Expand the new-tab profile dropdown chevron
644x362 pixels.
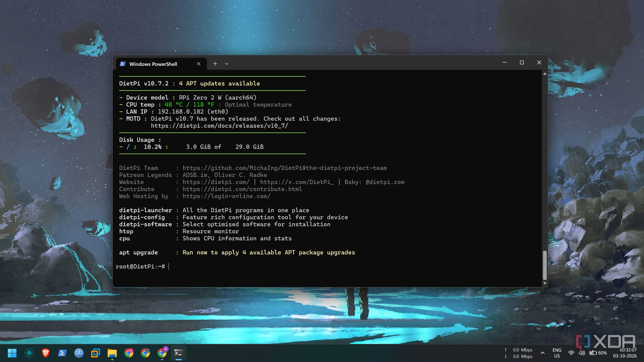click(x=227, y=64)
